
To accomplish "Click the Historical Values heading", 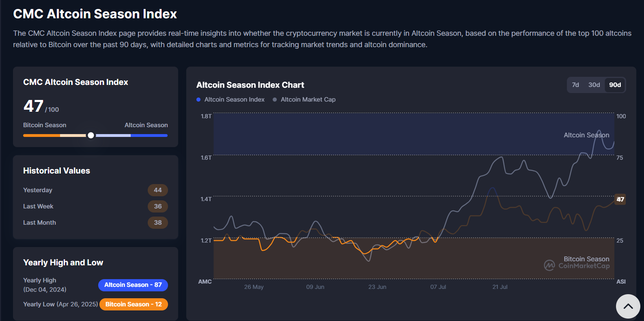I will [x=57, y=171].
